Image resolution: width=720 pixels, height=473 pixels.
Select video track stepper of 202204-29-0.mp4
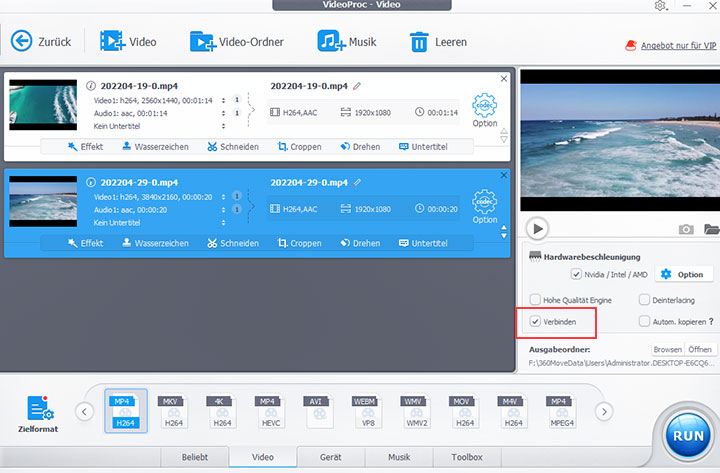pyautogui.click(x=224, y=197)
